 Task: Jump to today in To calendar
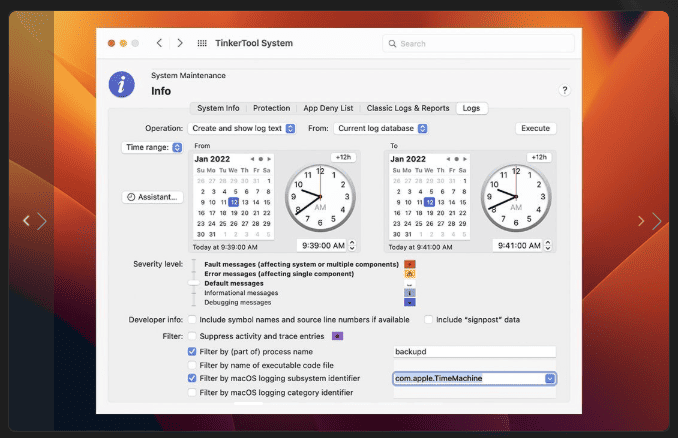[457, 159]
